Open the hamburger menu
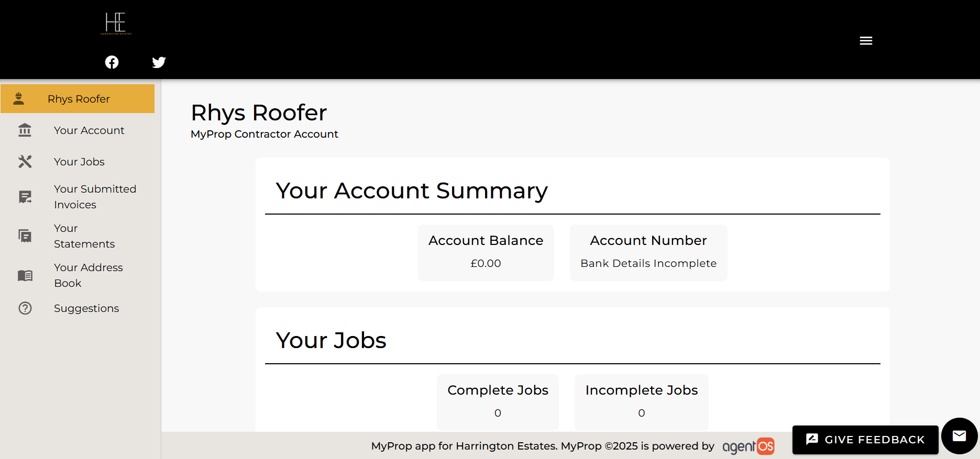The height and width of the screenshot is (459, 980). pyautogui.click(x=866, y=41)
